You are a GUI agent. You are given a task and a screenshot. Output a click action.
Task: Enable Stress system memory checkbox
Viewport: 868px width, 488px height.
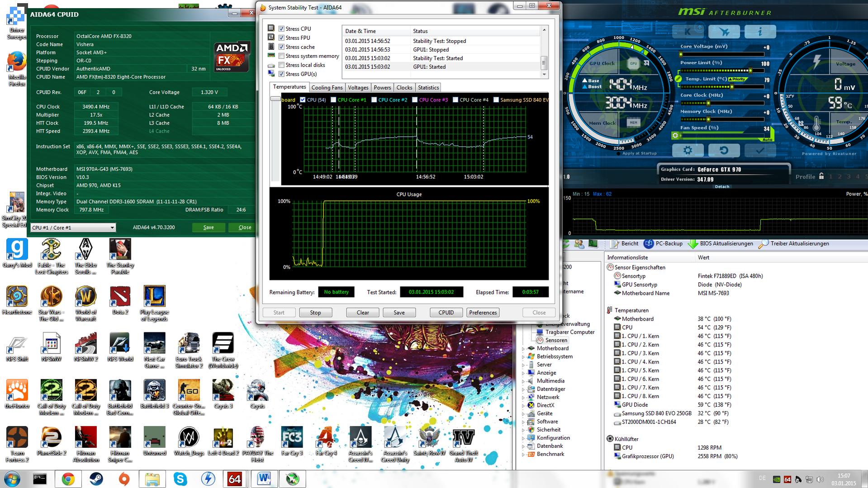click(x=281, y=56)
